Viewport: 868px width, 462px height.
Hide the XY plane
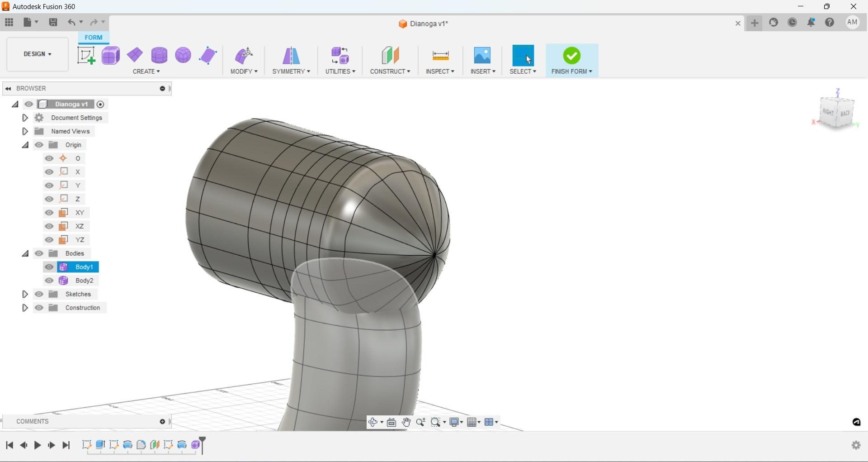tap(49, 213)
